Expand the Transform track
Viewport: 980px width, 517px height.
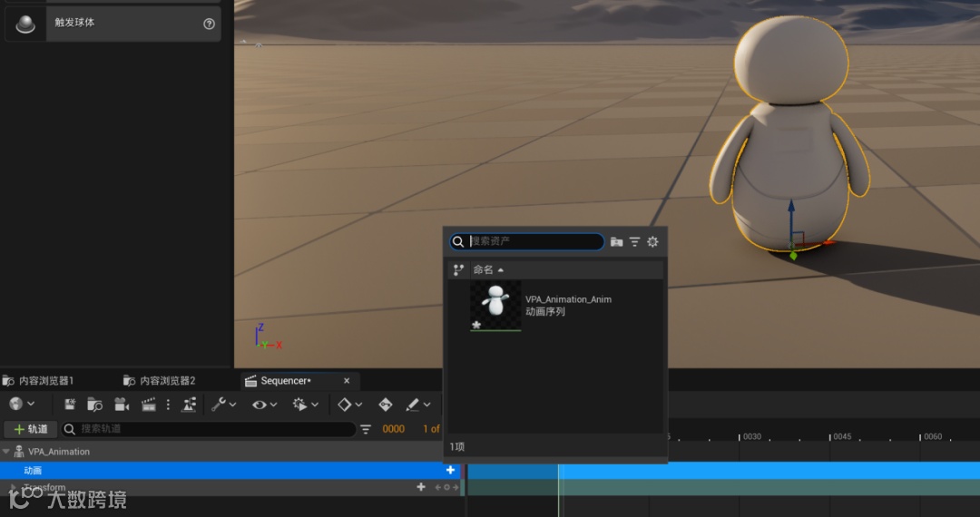point(13,487)
